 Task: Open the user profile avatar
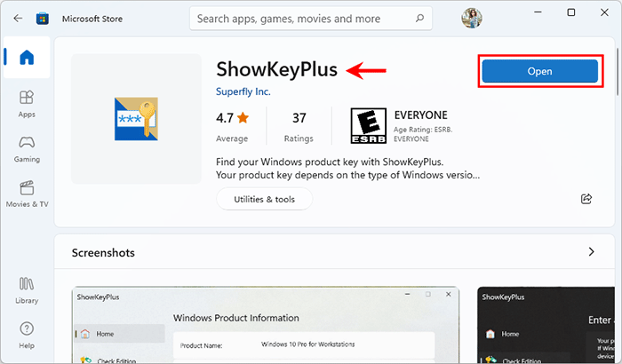tap(471, 18)
